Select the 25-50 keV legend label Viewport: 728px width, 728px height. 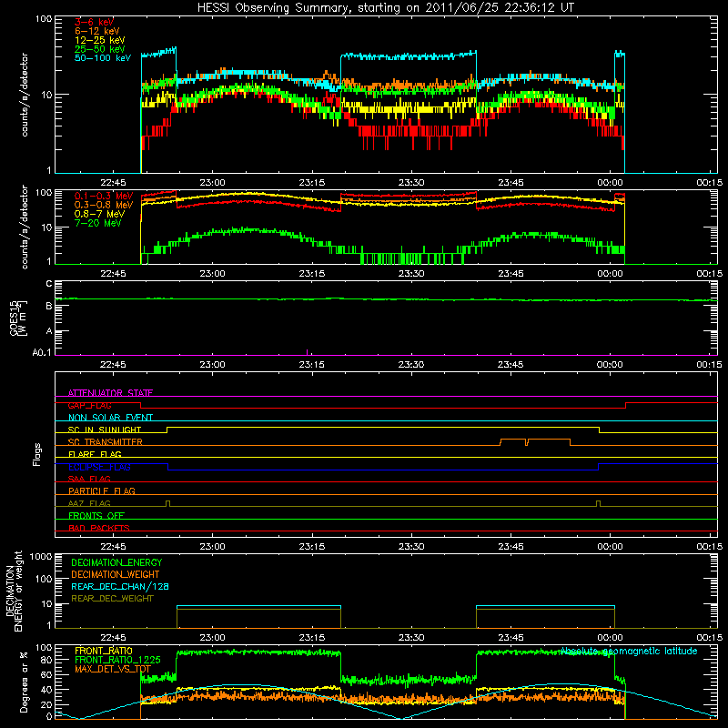pyautogui.click(x=100, y=49)
